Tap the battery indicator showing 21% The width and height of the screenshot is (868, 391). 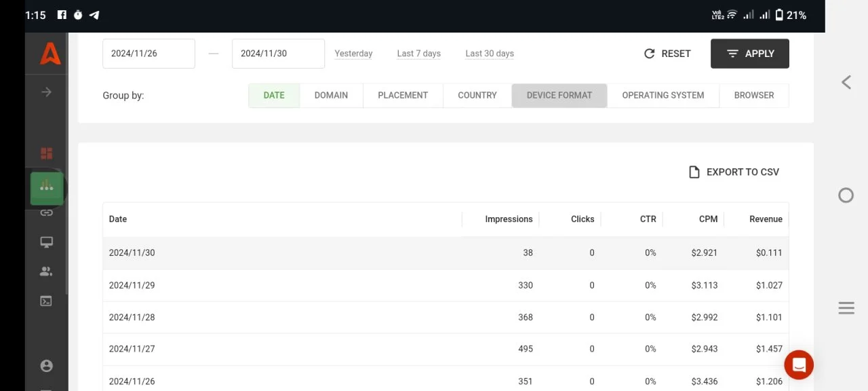[791, 15]
